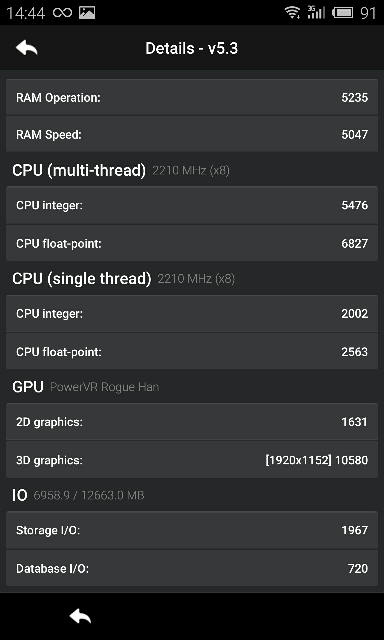Select the 2D graphics row
384x640 pixels.
(192, 422)
